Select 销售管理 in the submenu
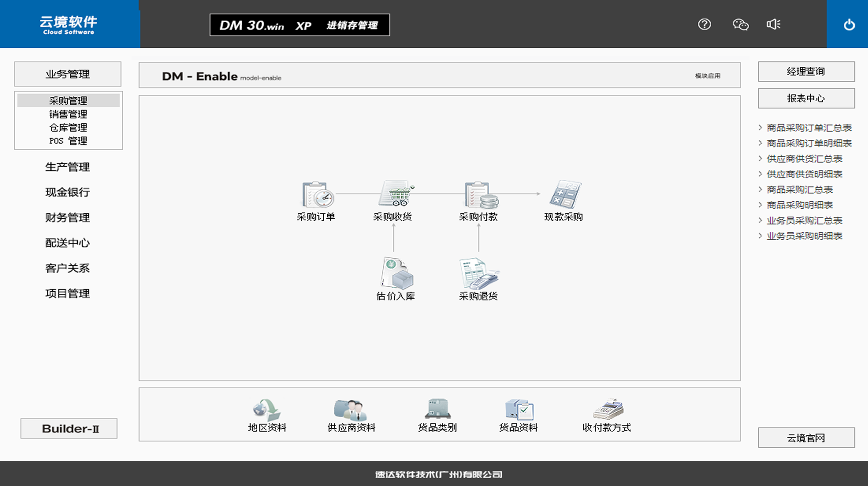Image resolution: width=868 pixels, height=486 pixels. tap(69, 114)
